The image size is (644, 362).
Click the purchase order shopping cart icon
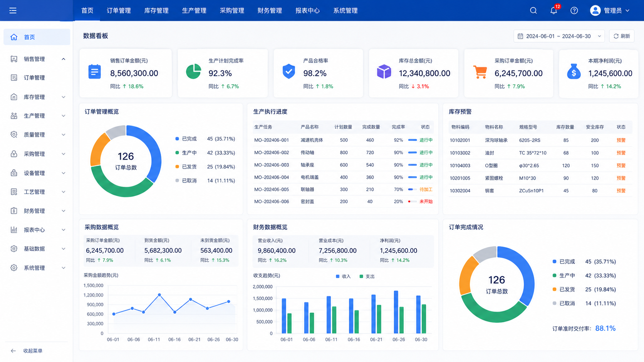[480, 72]
